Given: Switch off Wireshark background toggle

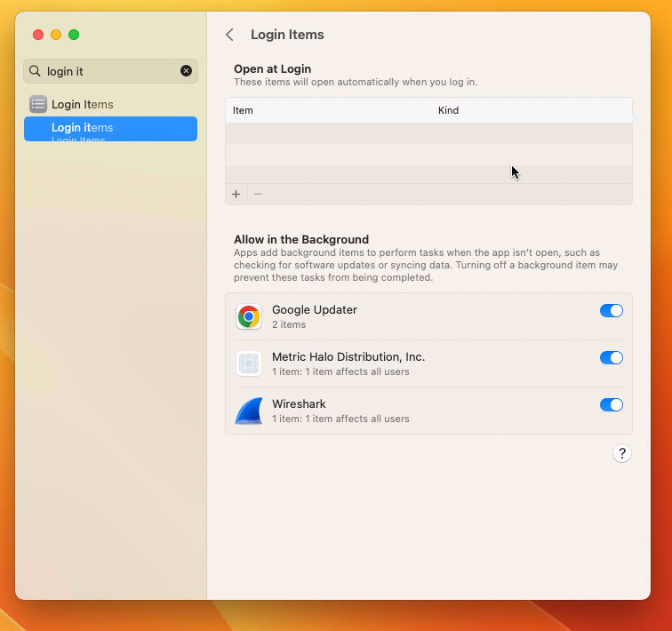Looking at the screenshot, I should click(x=612, y=404).
